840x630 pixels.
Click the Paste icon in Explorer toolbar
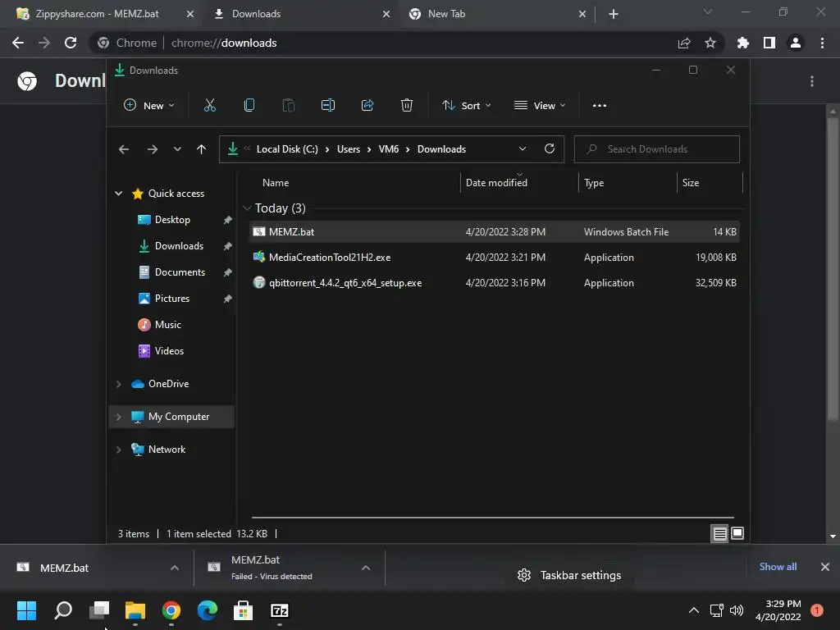[288, 106]
